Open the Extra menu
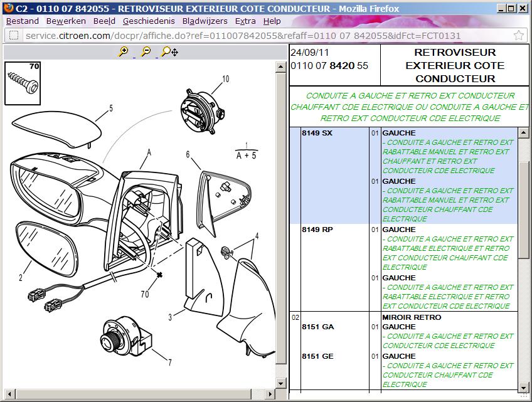 [x=245, y=21]
